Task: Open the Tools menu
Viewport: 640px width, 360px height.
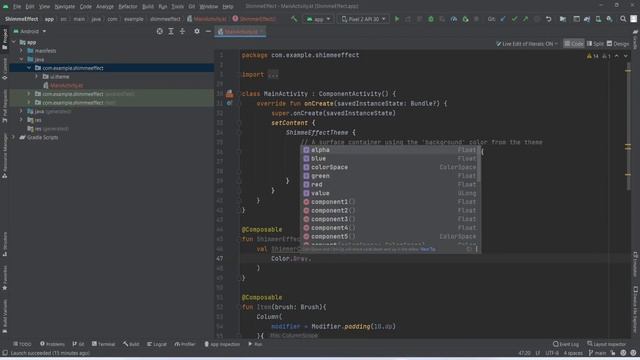Action: (x=177, y=7)
